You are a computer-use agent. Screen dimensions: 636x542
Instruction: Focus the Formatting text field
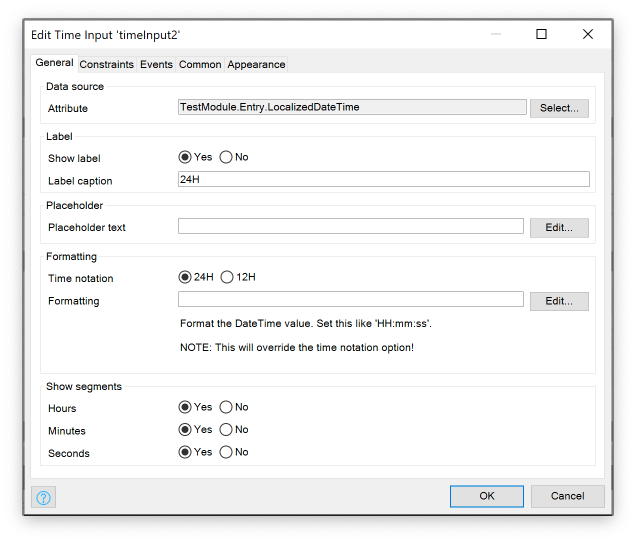click(350, 300)
